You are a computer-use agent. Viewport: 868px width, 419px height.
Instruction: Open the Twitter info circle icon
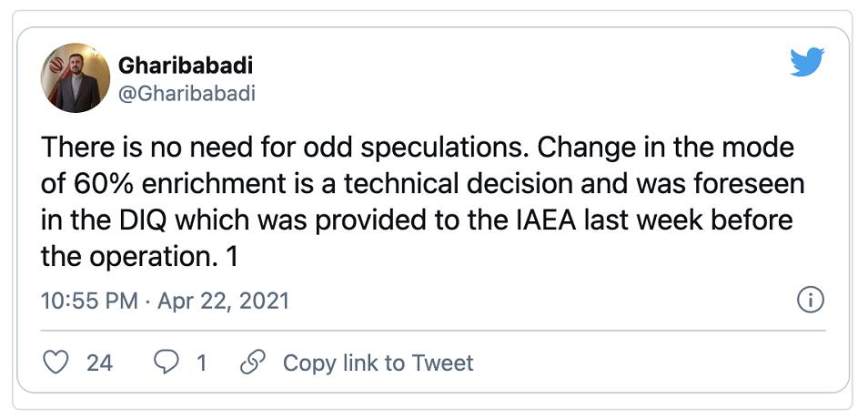[810, 300]
